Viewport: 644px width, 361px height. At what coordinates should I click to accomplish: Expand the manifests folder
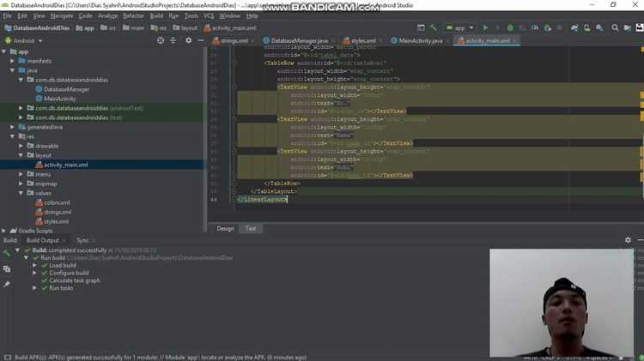point(12,61)
